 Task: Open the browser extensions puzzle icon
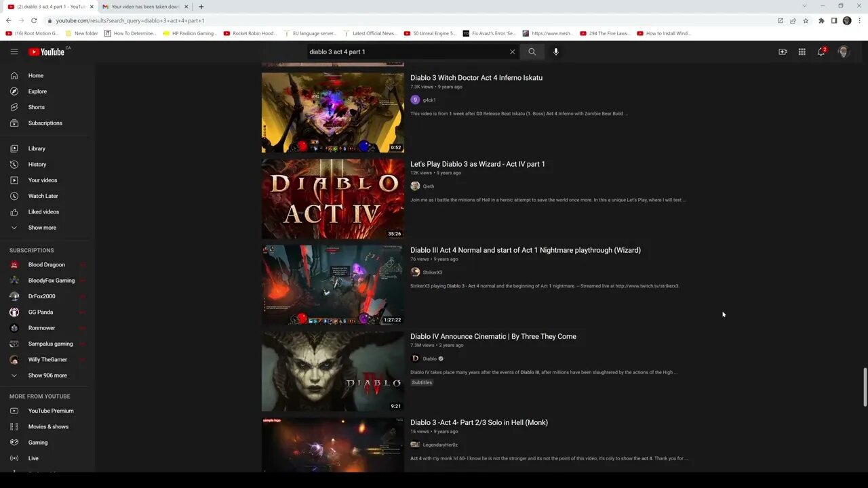point(821,21)
